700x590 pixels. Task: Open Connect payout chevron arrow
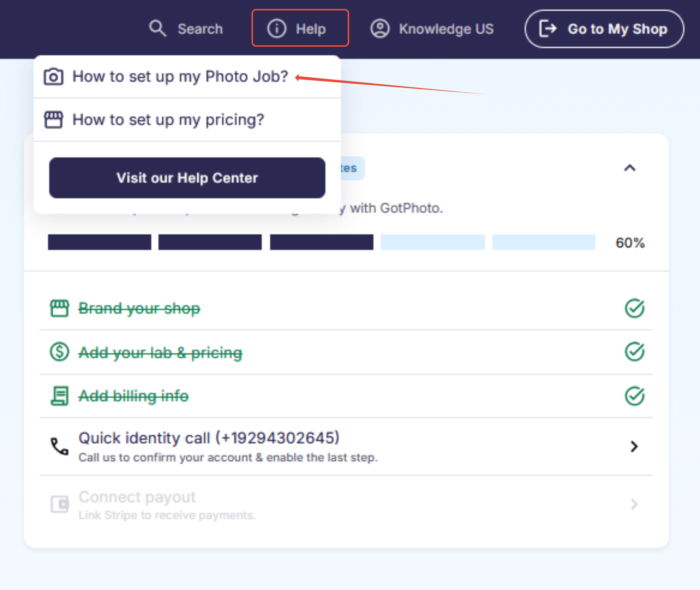(634, 504)
